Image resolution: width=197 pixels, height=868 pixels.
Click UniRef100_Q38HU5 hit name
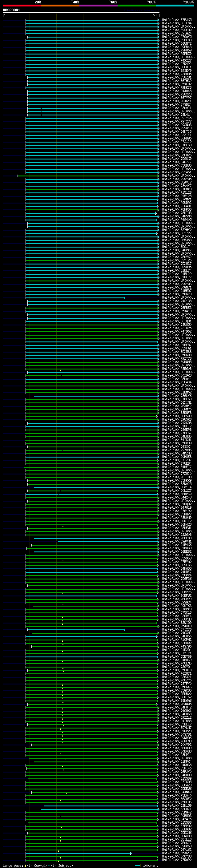(x=177, y=74)
